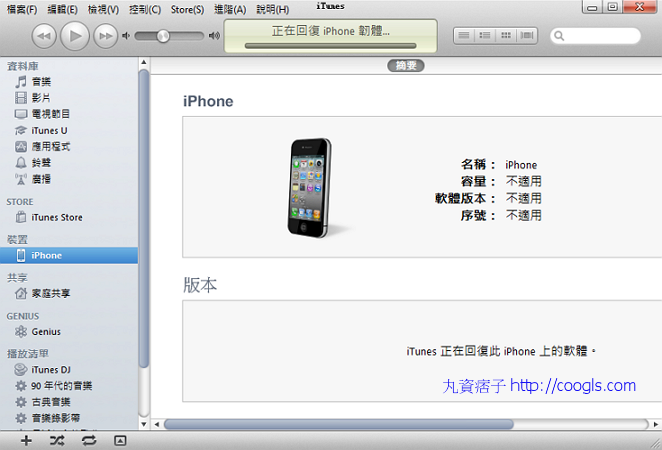Click the Play button

pyautogui.click(x=75, y=36)
